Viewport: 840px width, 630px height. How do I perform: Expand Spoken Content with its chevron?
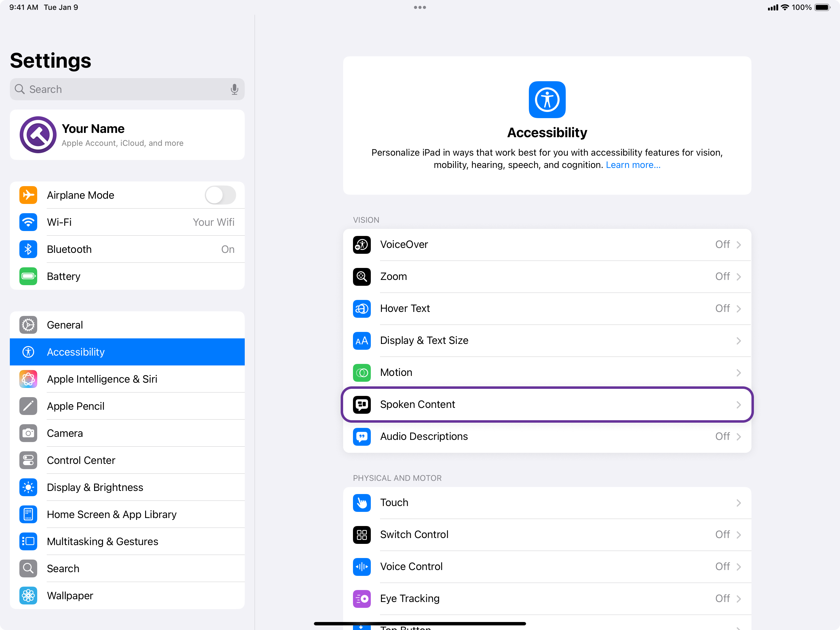point(738,405)
